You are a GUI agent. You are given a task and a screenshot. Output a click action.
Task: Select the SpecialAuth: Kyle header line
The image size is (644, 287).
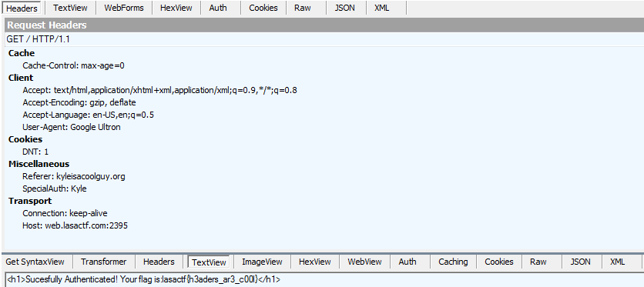click(x=55, y=189)
